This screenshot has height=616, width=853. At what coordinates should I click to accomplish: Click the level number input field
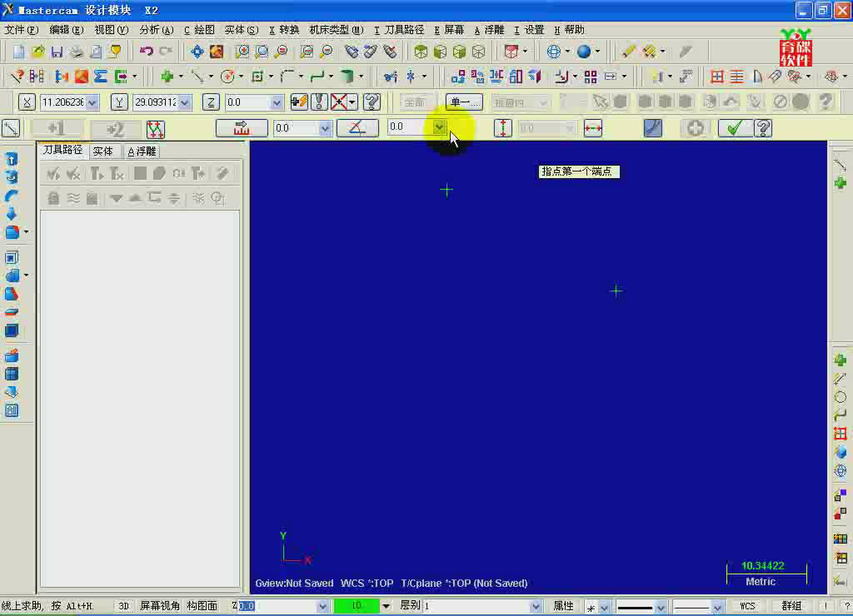(x=476, y=606)
